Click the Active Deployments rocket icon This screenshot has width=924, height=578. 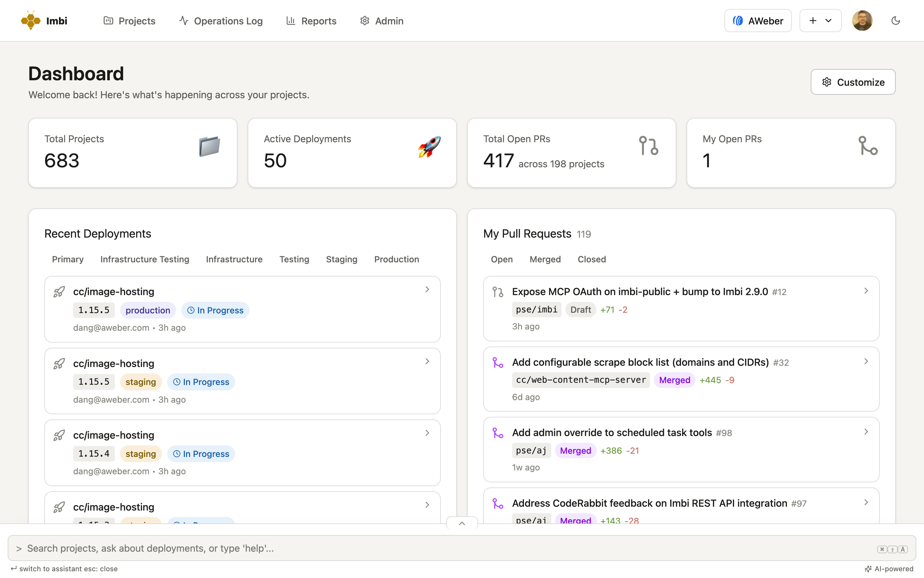click(x=429, y=146)
